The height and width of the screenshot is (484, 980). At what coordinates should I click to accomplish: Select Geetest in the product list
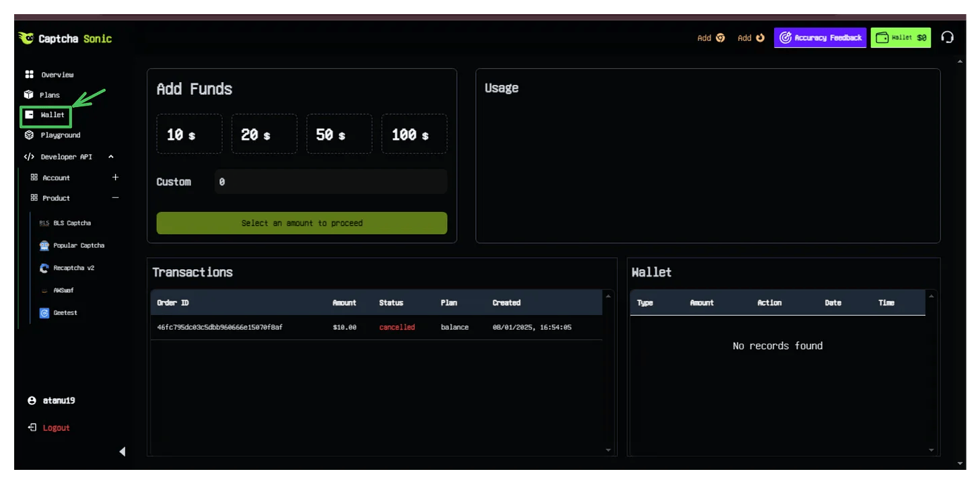coord(65,313)
